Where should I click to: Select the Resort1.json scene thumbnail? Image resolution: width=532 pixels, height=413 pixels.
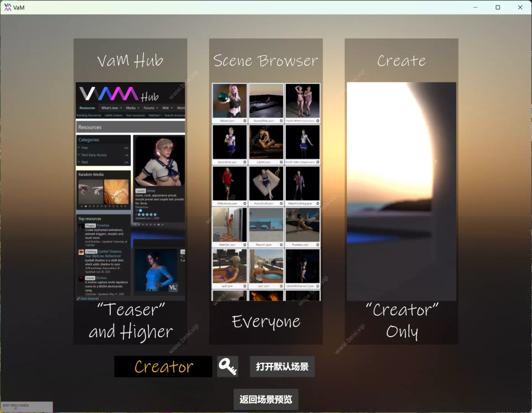(266, 225)
